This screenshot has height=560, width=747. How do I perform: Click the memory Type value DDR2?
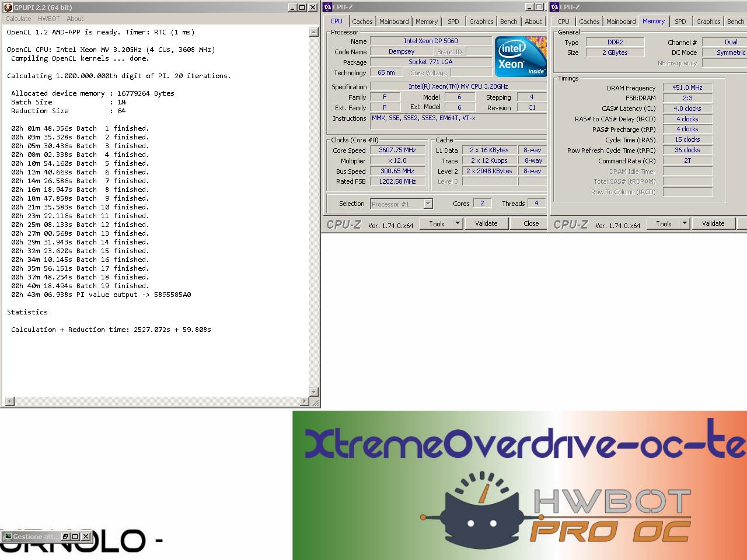[615, 42]
